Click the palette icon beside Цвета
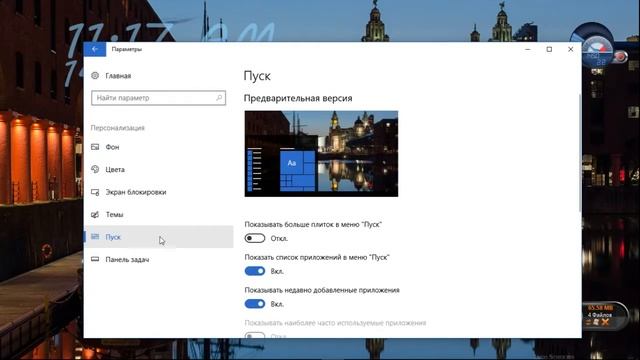 95,169
